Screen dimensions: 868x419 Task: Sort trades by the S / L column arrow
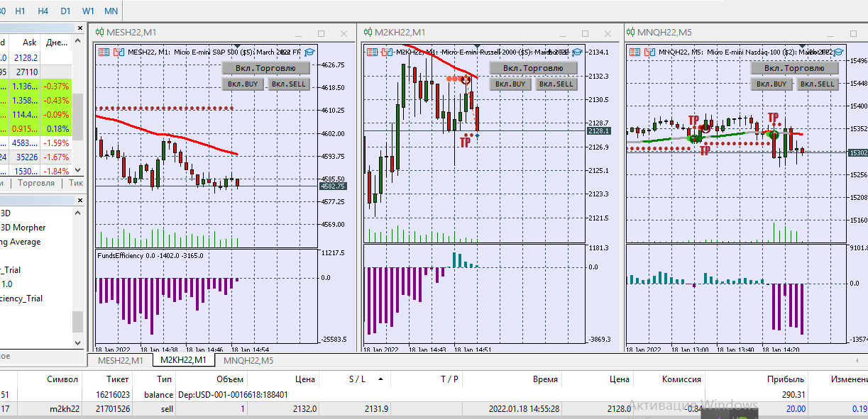(x=380, y=379)
